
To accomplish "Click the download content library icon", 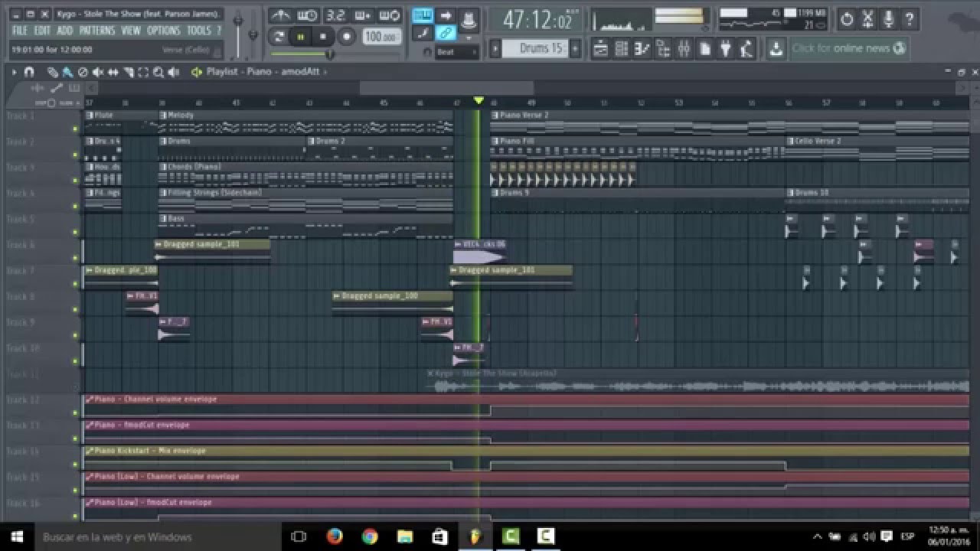I will (776, 48).
